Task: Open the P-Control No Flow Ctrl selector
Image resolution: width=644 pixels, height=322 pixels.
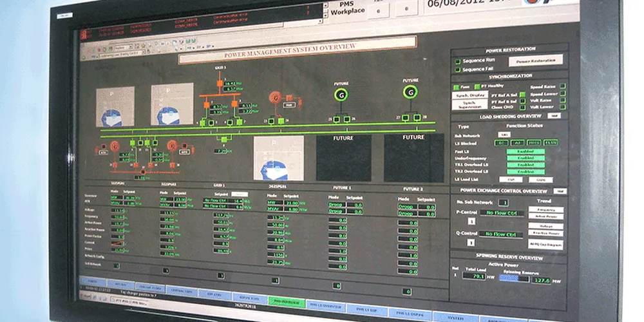Action: (x=501, y=213)
